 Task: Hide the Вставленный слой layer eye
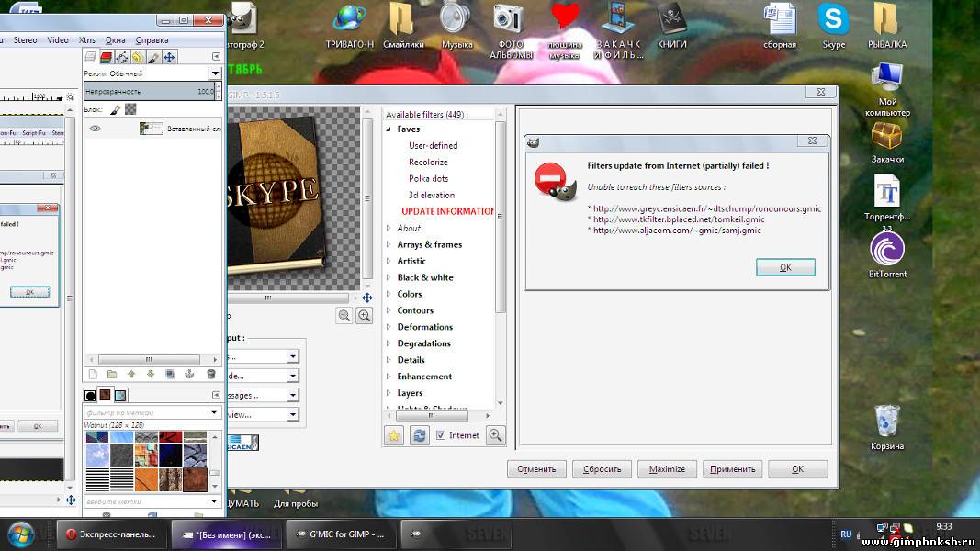(x=95, y=128)
